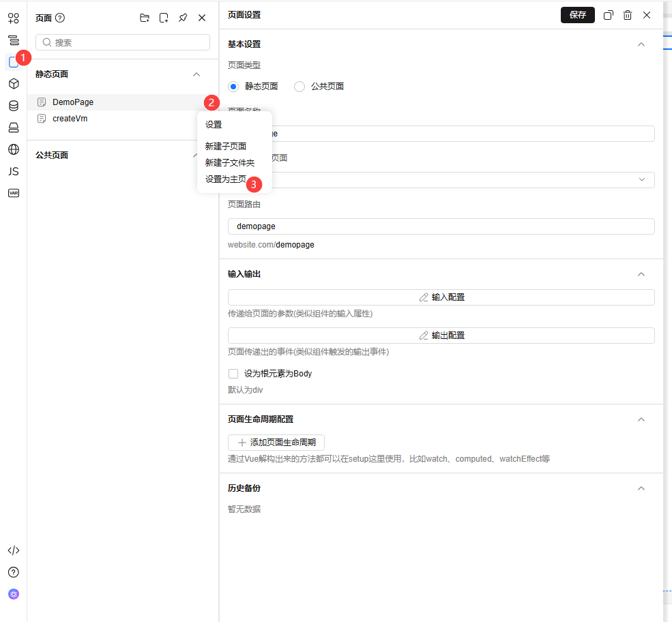
Task: Click the new folder icon in page panel
Action: pyautogui.click(x=145, y=18)
